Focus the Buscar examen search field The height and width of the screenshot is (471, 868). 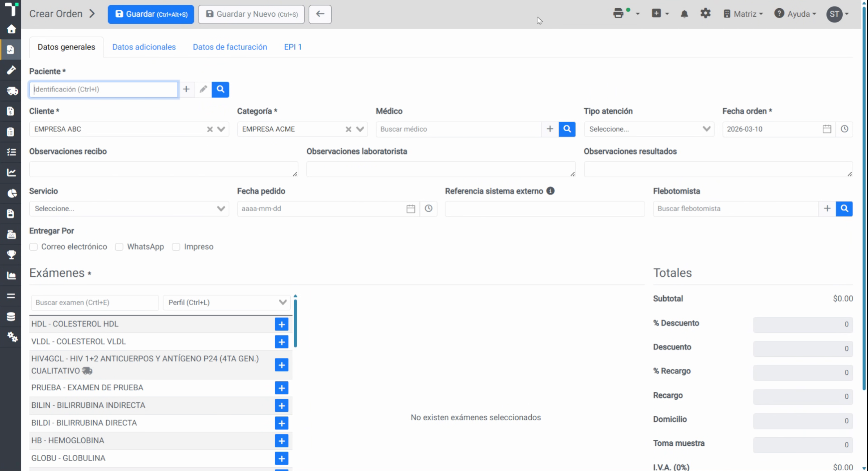pos(95,302)
